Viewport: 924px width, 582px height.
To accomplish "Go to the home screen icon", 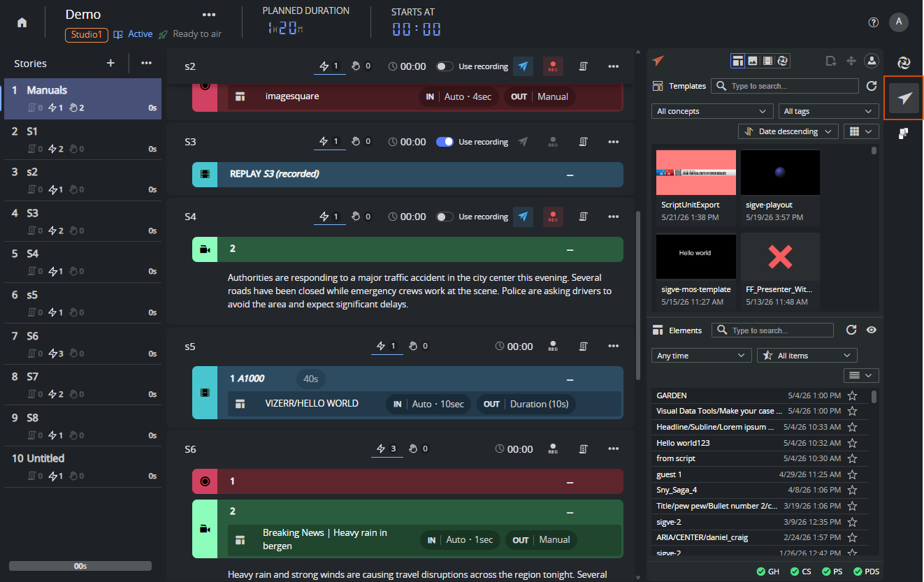I will click(x=22, y=22).
